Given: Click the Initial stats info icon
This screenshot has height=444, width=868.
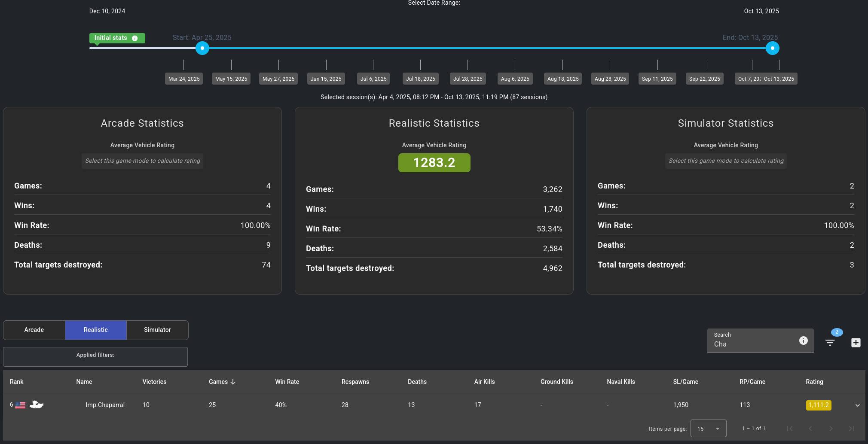Looking at the screenshot, I should coord(134,38).
